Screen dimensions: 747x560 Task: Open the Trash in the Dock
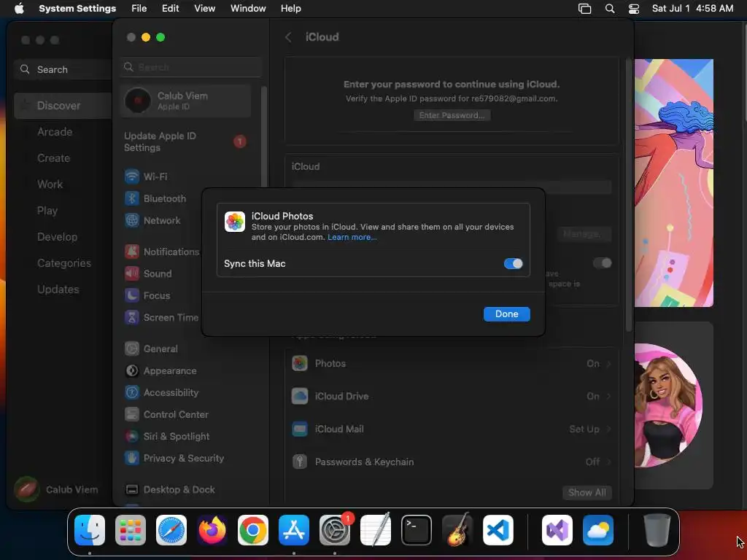point(657,530)
